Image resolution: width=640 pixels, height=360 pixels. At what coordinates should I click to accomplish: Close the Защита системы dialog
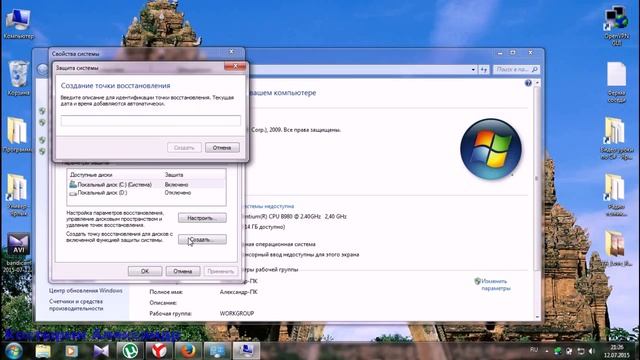[x=235, y=66]
